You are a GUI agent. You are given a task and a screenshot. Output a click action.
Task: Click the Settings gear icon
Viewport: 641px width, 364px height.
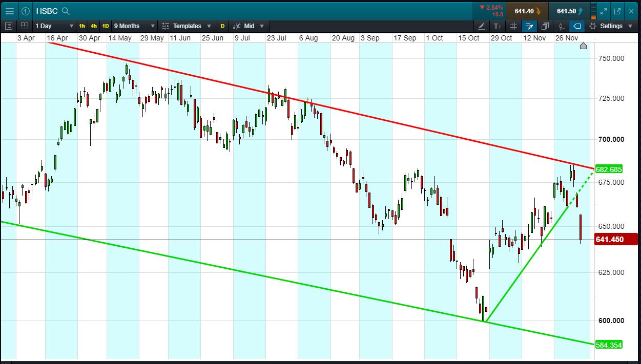point(593,26)
